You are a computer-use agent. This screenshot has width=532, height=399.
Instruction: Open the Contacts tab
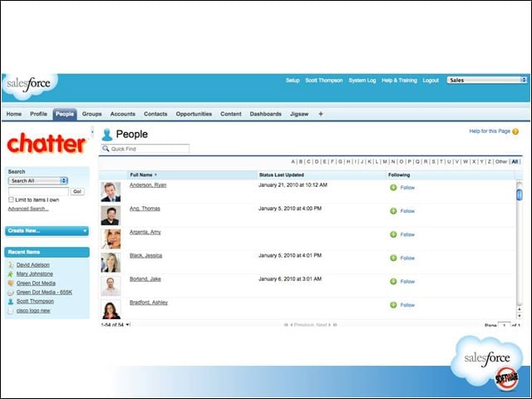(x=155, y=114)
